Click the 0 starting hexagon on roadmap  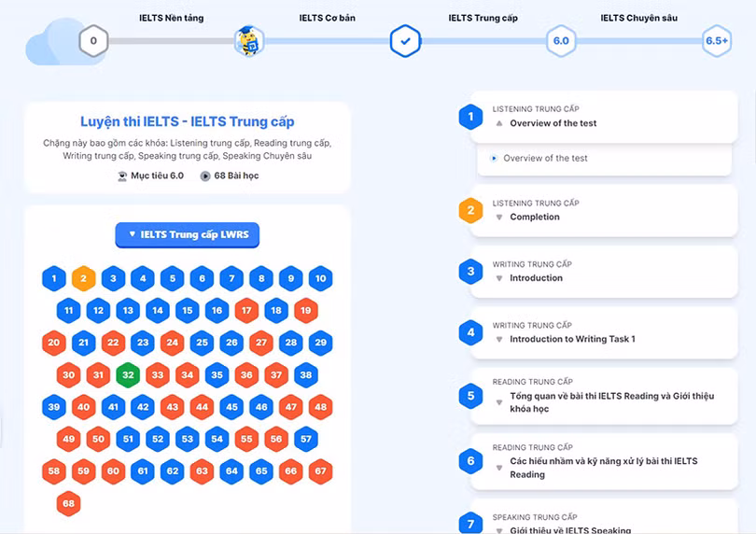pyautogui.click(x=93, y=41)
